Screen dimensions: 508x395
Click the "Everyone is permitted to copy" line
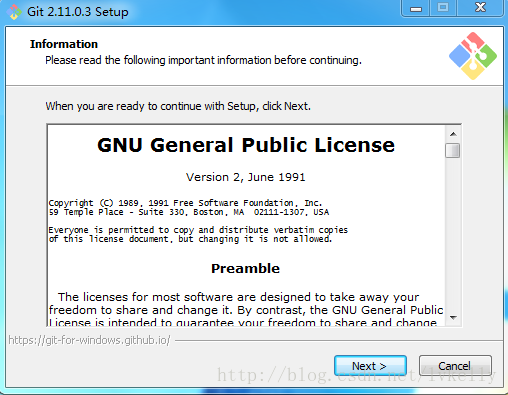click(x=198, y=230)
